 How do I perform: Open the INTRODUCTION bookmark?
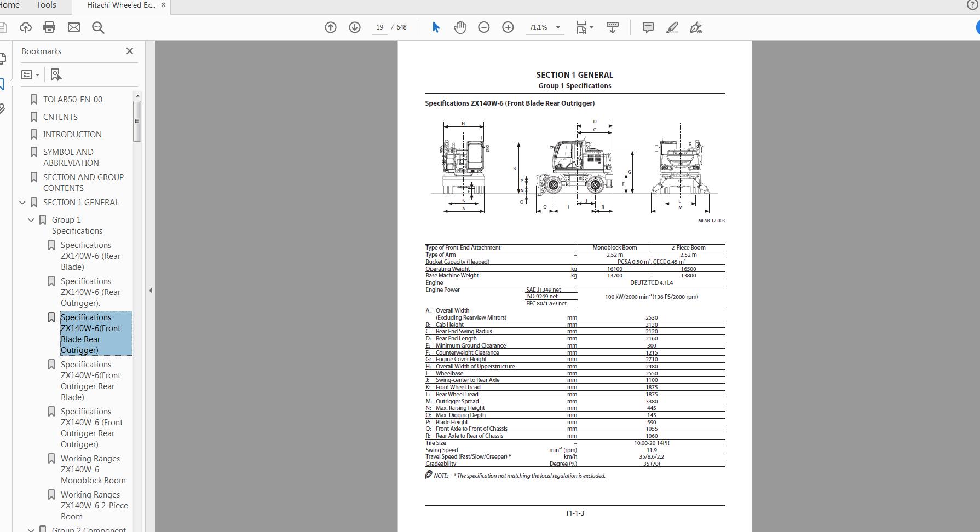[x=72, y=135]
